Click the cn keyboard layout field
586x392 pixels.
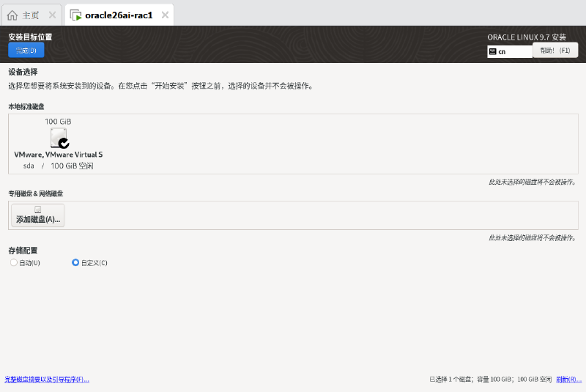pyautogui.click(x=510, y=51)
